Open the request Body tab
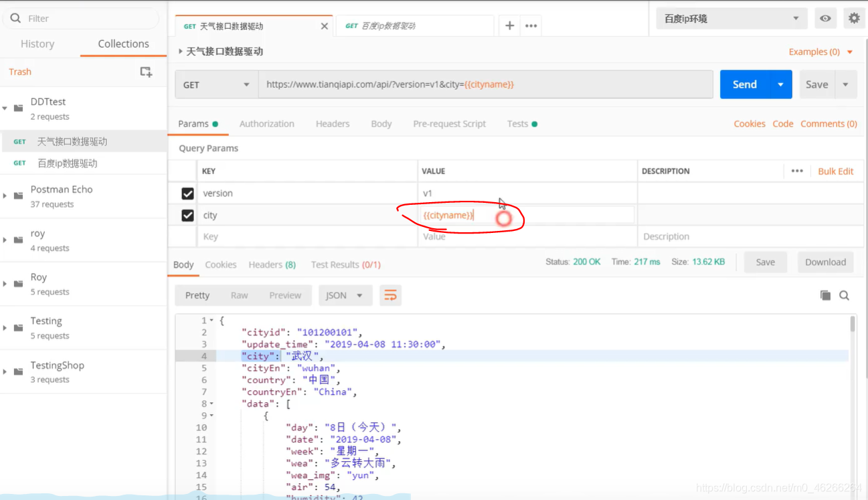The height and width of the screenshot is (500, 868). point(381,124)
